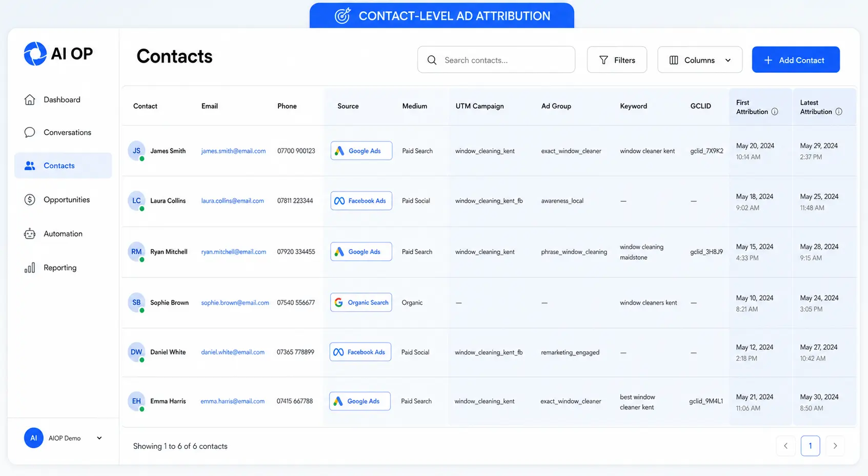
Task: Open the Filters button
Action: [617, 60]
